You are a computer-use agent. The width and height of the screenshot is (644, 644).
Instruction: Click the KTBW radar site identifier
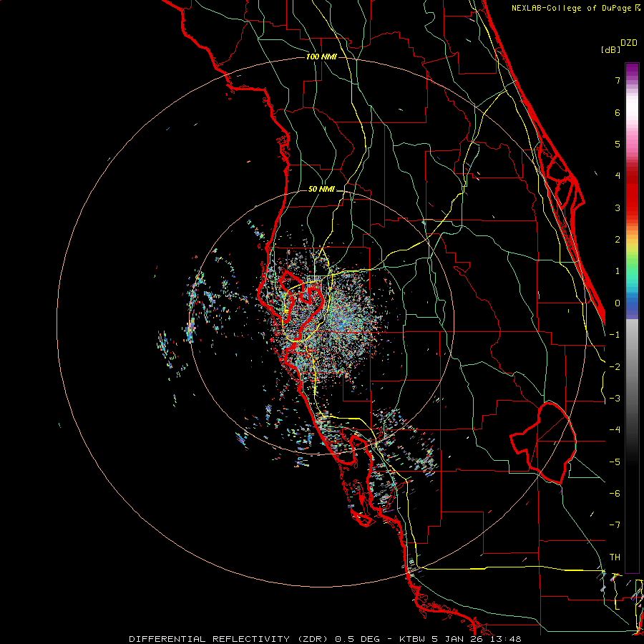coord(413,639)
